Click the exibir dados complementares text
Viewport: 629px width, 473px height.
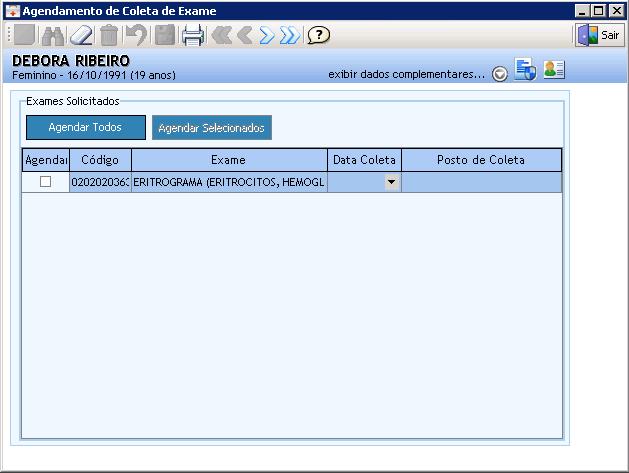(406, 74)
